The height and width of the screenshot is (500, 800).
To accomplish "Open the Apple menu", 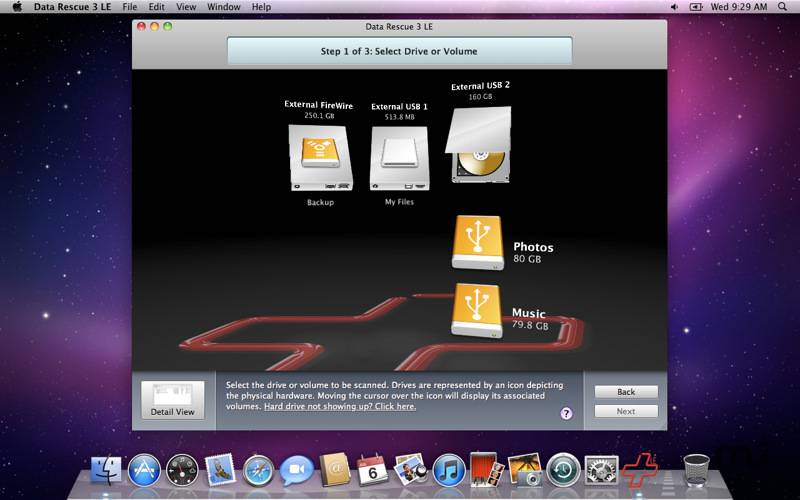I will click(17, 7).
